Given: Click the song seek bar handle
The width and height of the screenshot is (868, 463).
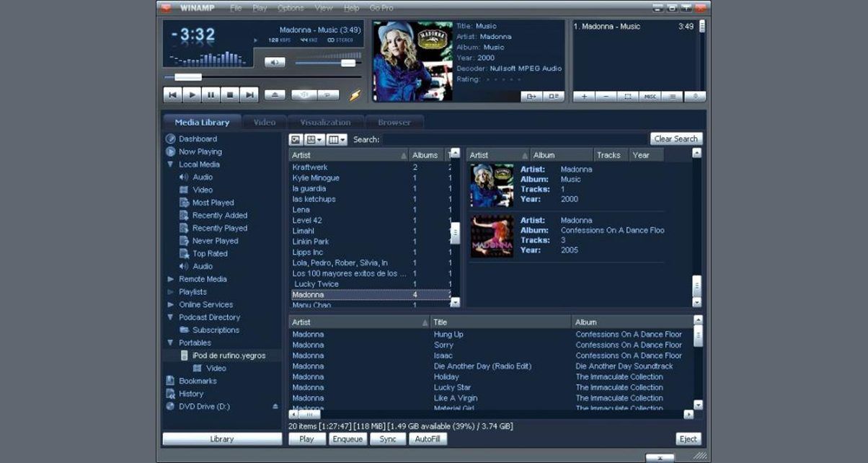Looking at the screenshot, I should coord(187,77).
